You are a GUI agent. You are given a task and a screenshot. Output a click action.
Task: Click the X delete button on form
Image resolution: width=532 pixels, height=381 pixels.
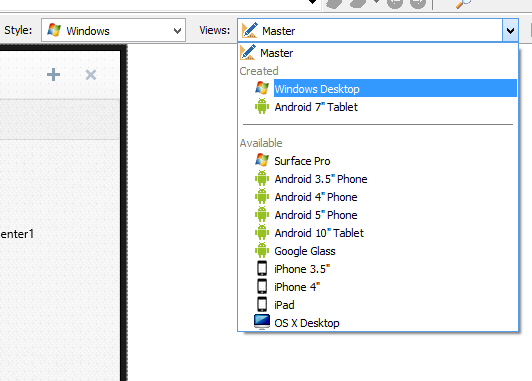91,75
